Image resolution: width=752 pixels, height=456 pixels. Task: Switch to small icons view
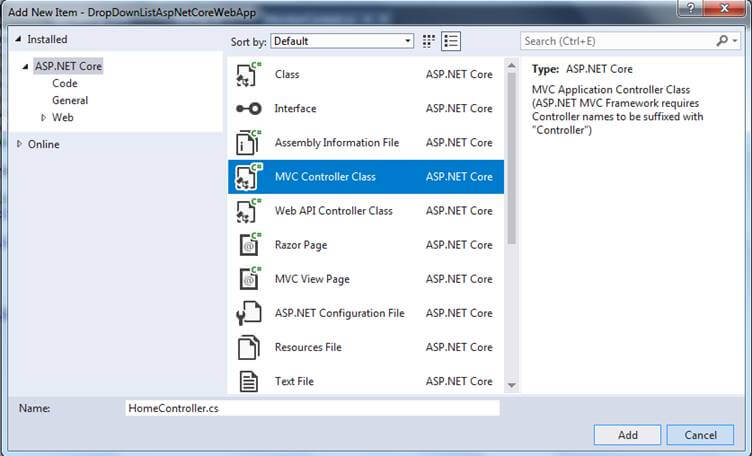[x=429, y=41]
